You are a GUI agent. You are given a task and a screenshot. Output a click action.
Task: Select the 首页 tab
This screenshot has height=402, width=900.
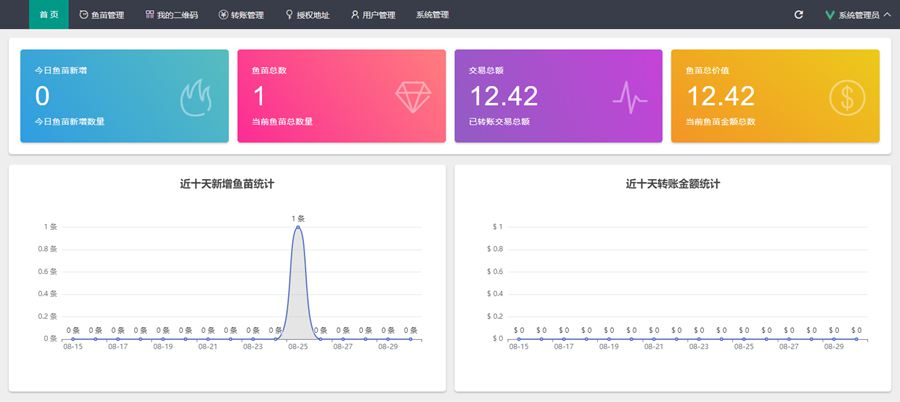click(49, 15)
